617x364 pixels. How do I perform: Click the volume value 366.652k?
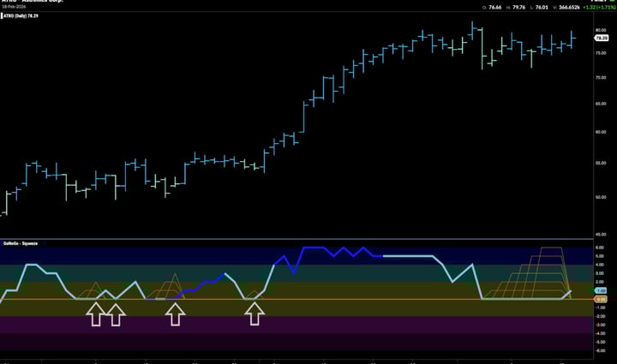(569, 8)
